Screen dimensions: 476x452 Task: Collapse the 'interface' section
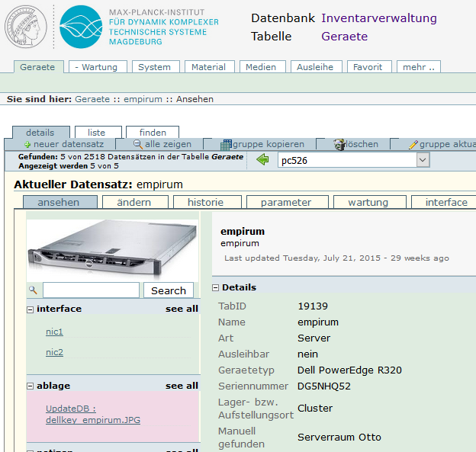(31, 309)
